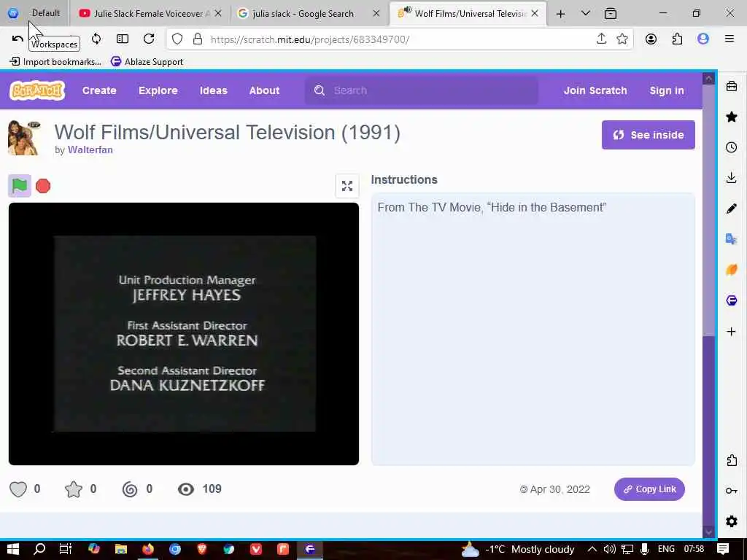Image resolution: width=747 pixels, height=560 pixels.
Task: Open the sidebar history clock panel
Action: [x=732, y=147]
